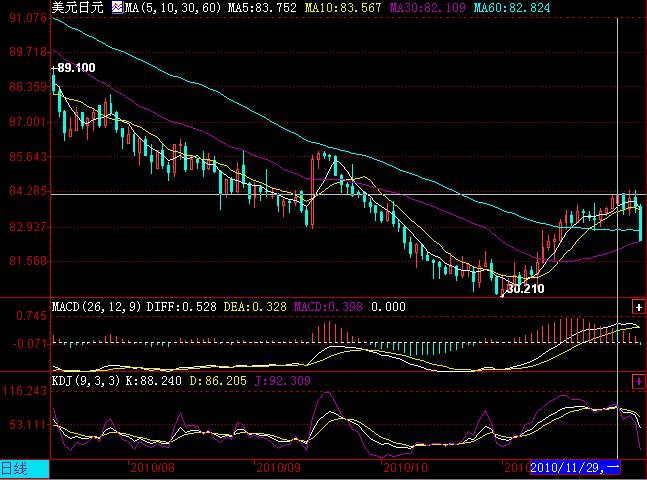Click the 2010/11/29 date marker
The width and height of the screenshot is (647, 480).
coord(575,468)
